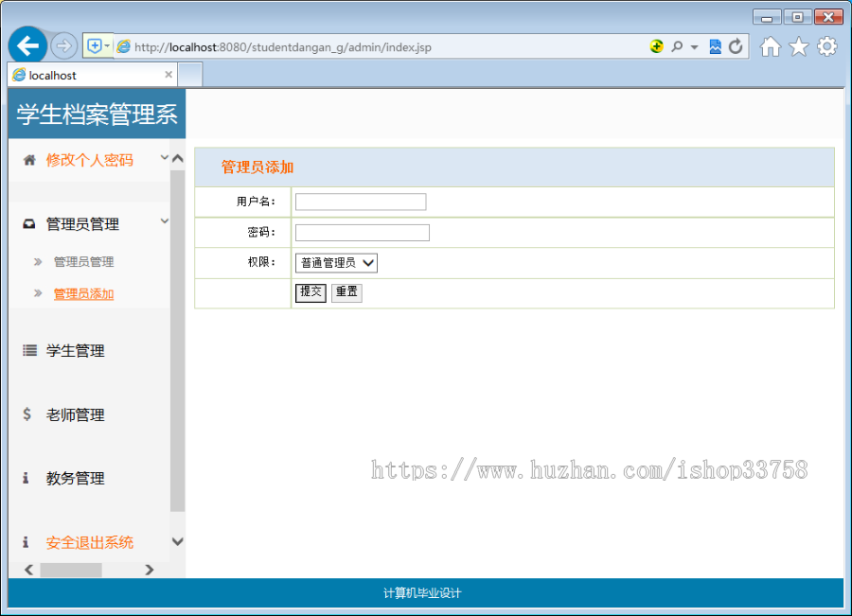Maximize the browser window
Screen dimensions: 852x616
[798, 17]
